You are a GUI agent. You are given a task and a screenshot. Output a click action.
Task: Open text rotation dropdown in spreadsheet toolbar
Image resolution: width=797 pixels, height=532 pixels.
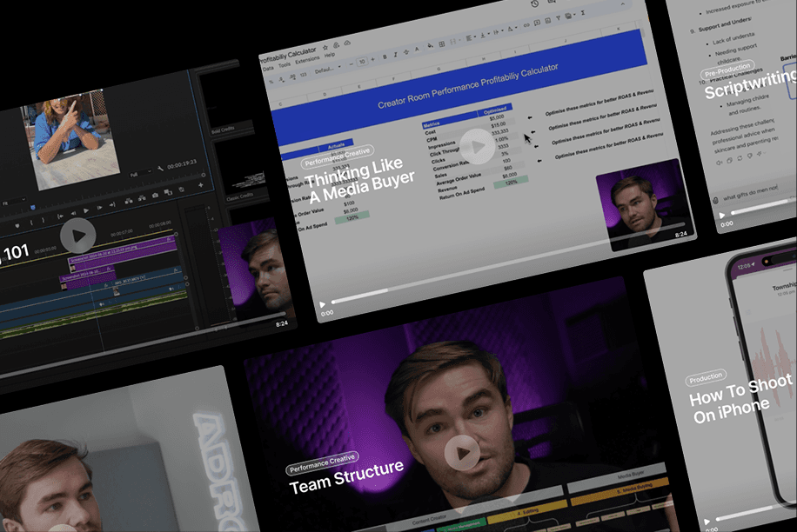click(x=512, y=29)
